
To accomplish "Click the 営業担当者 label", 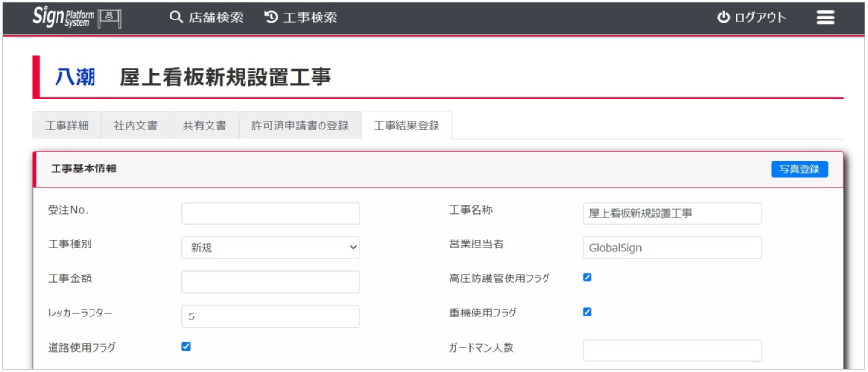I will click(476, 244).
